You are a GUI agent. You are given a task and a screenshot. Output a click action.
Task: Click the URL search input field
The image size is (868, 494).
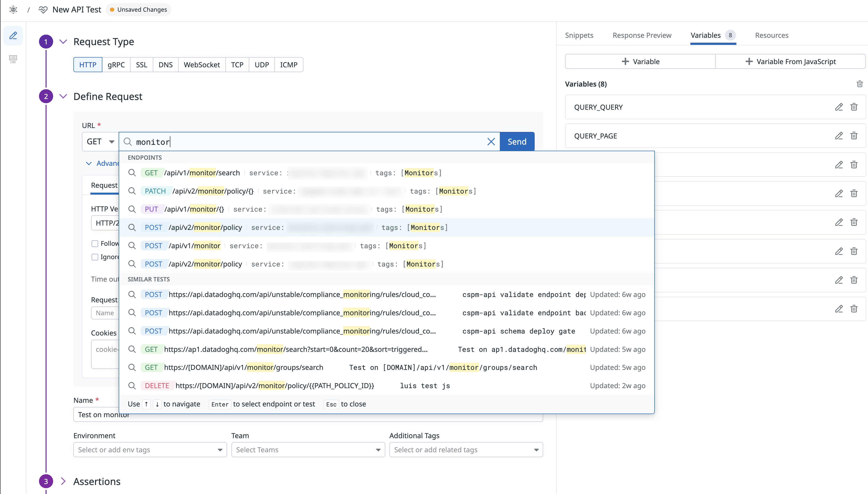309,141
